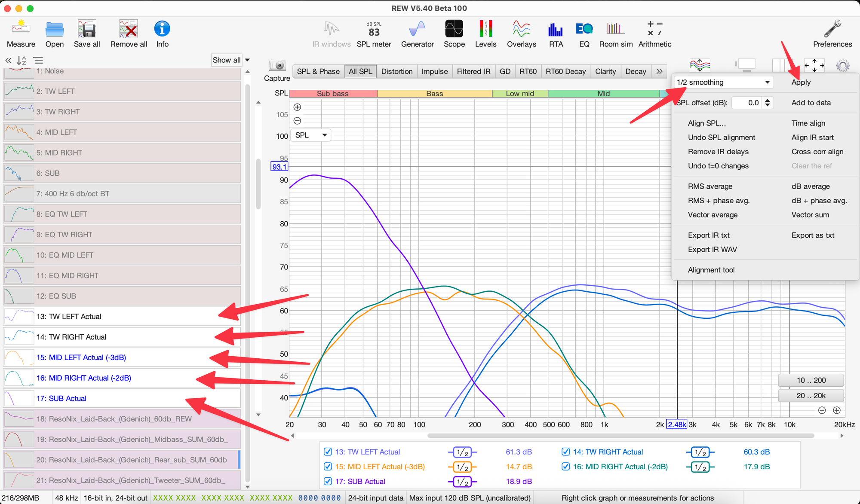Open the SPL meter tool
This screenshot has width=860, height=504.
374,30
